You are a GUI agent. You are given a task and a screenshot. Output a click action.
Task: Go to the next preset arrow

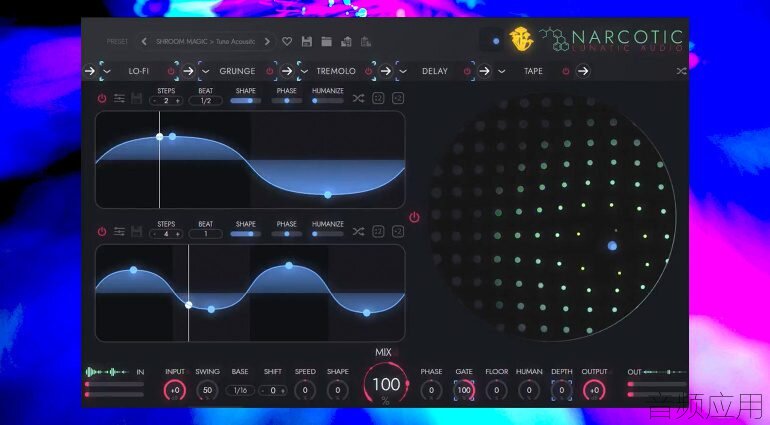point(267,42)
